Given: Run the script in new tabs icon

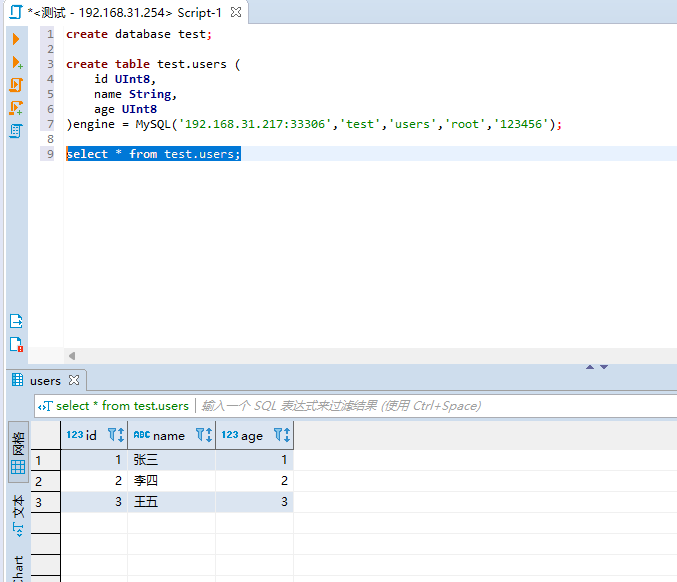Looking at the screenshot, I should pyautogui.click(x=16, y=108).
